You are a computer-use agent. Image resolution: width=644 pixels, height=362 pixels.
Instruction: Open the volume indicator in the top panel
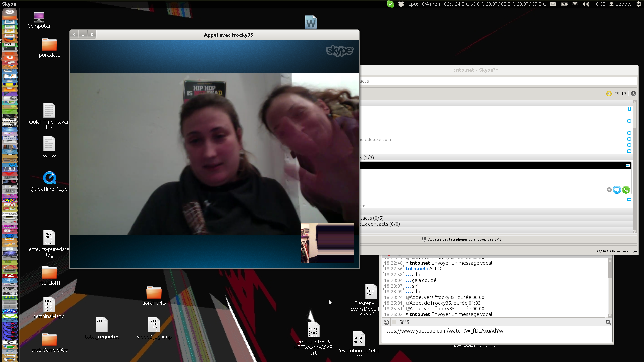coord(586,4)
